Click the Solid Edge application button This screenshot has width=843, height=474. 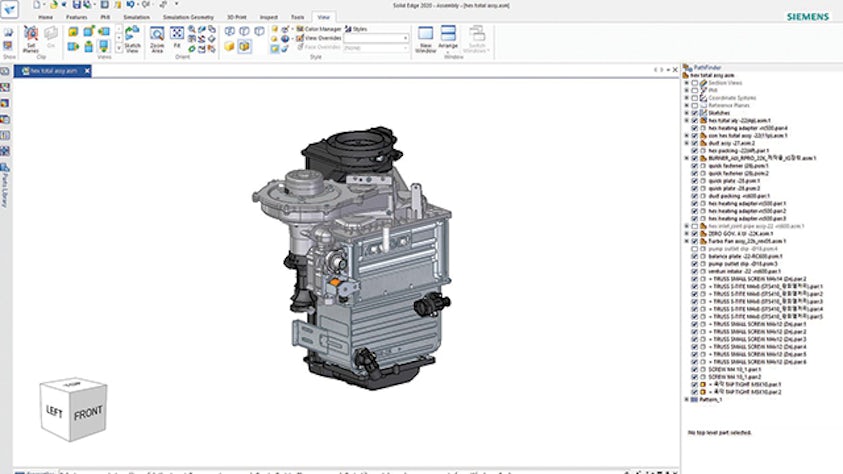[x=9, y=8]
